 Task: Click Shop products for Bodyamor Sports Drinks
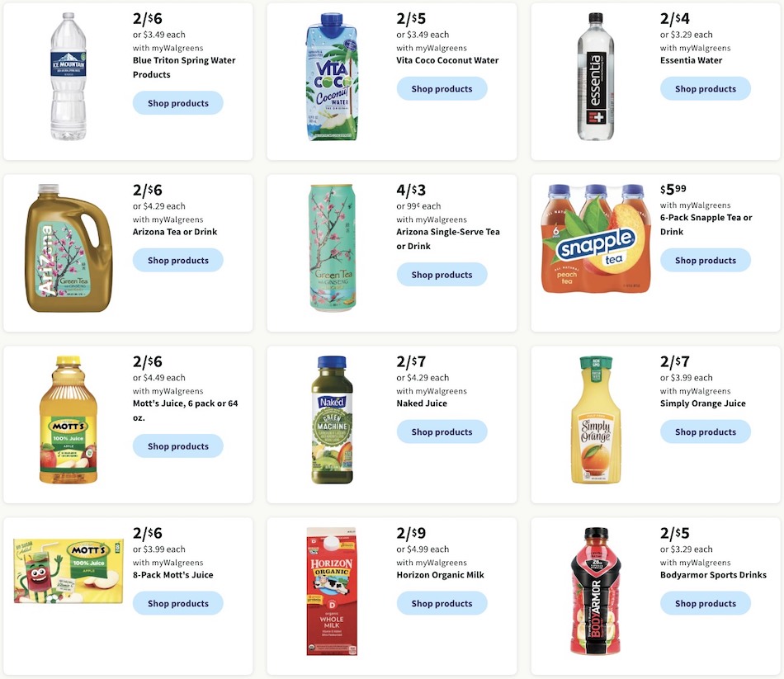click(x=705, y=603)
